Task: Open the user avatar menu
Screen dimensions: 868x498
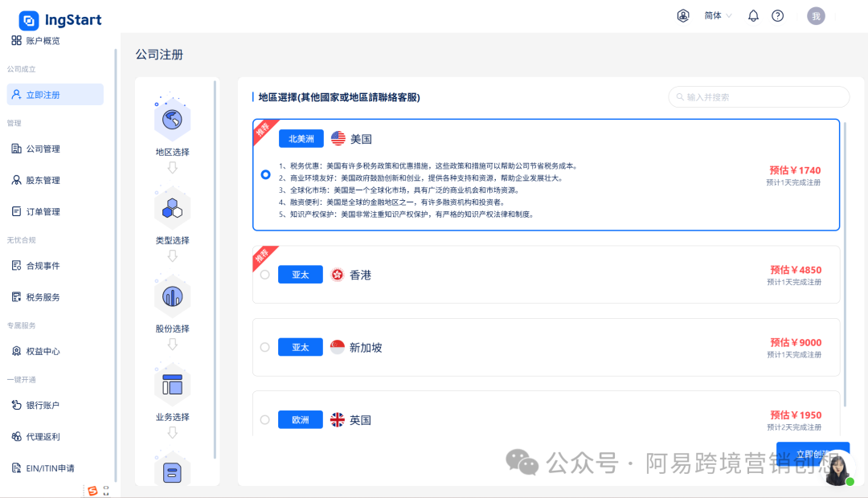Action: pyautogui.click(x=817, y=15)
